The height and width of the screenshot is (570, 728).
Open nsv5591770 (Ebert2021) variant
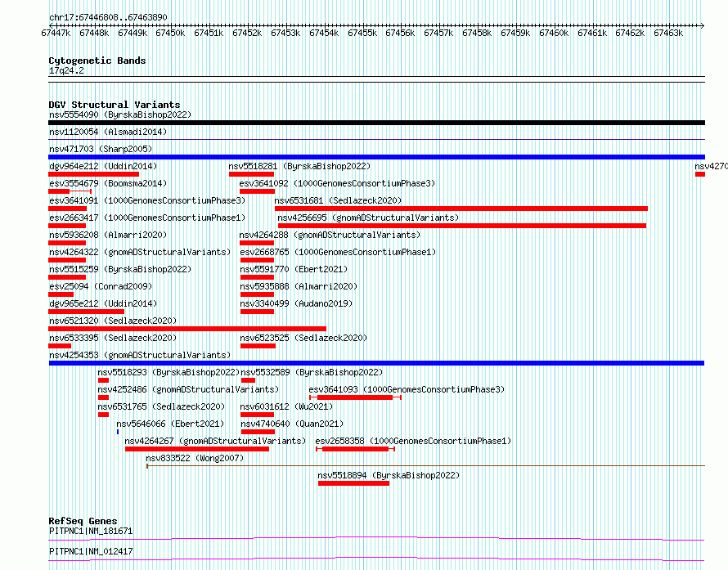click(294, 269)
